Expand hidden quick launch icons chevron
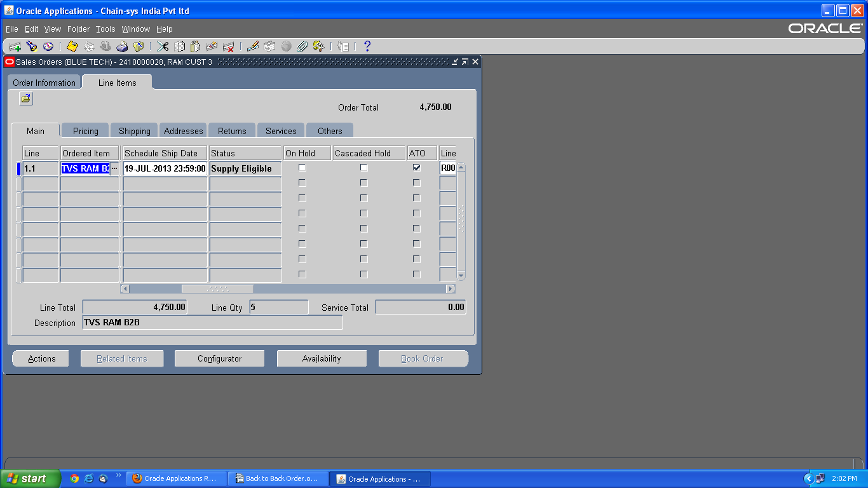Screen dimensions: 868x488 [x=118, y=475]
